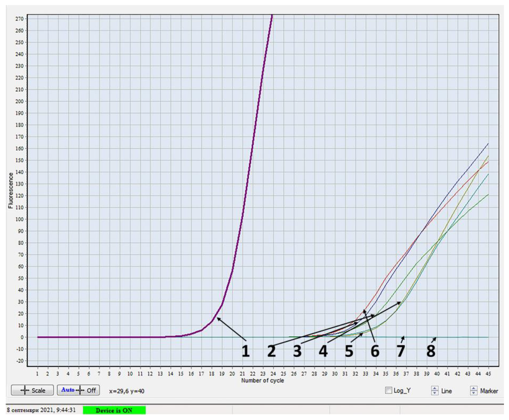
Task: Click the green Device is ON indicator
Action: (114, 410)
